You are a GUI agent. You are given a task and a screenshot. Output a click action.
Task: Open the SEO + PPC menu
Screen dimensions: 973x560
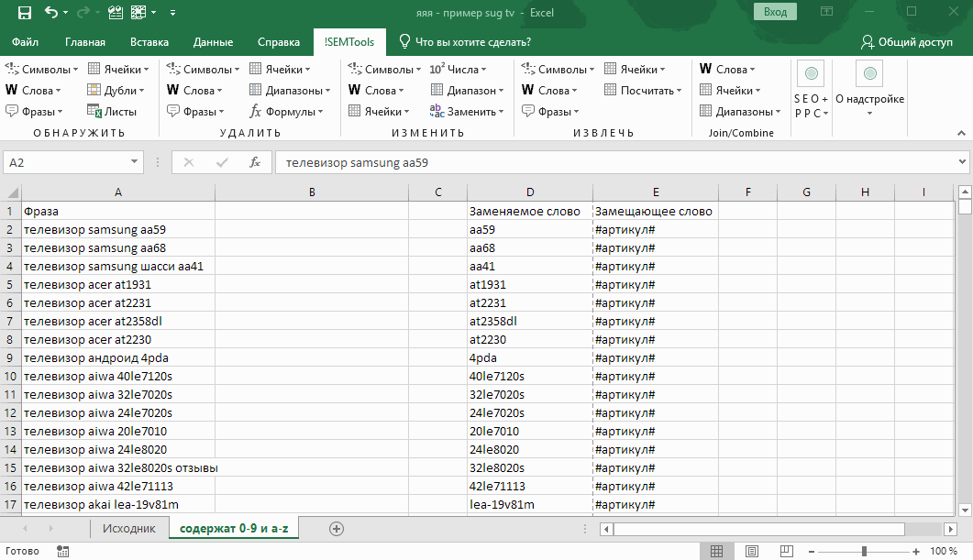pos(811,91)
